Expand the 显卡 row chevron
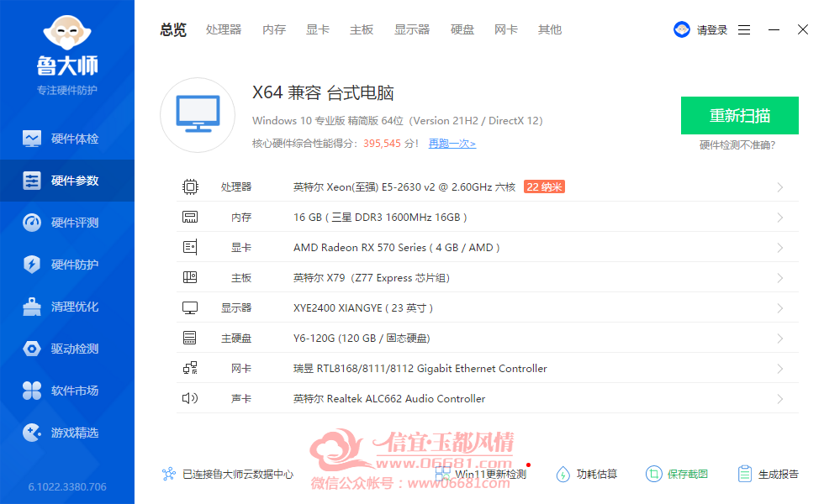This screenshot has width=824, height=504. tap(780, 248)
